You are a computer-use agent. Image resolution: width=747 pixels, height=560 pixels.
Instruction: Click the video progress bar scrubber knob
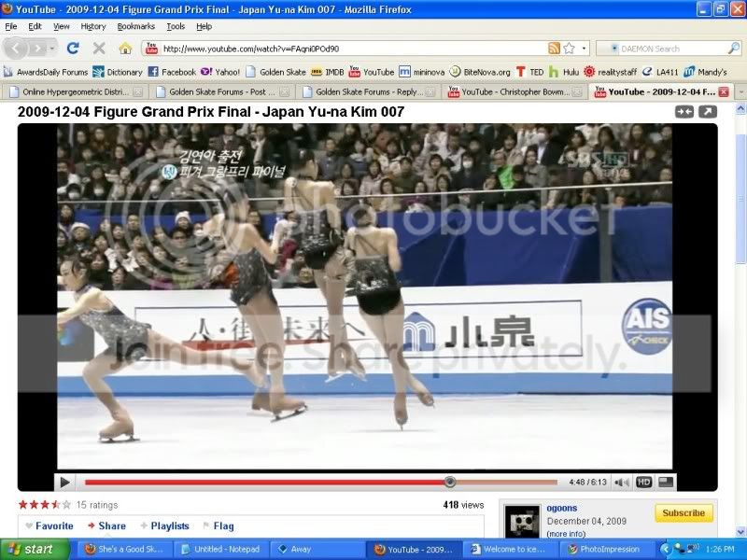pos(450,482)
